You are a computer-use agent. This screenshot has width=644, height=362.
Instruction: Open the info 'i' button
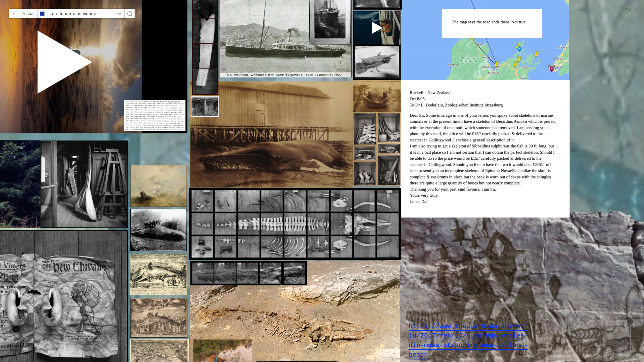14,14
